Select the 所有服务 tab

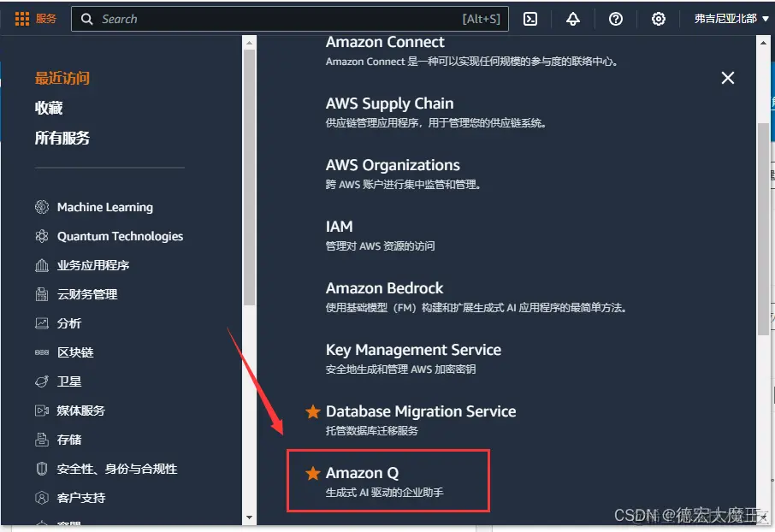(x=62, y=138)
